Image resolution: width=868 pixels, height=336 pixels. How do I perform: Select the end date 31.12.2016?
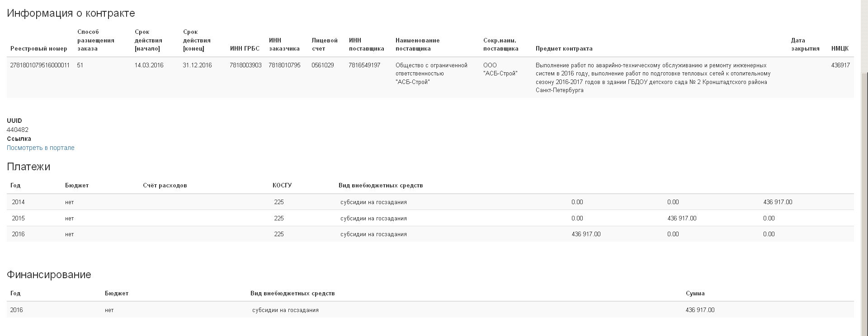197,65
